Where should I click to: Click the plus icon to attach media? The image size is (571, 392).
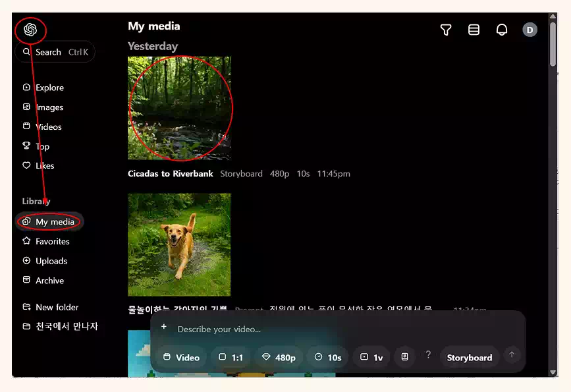(164, 327)
